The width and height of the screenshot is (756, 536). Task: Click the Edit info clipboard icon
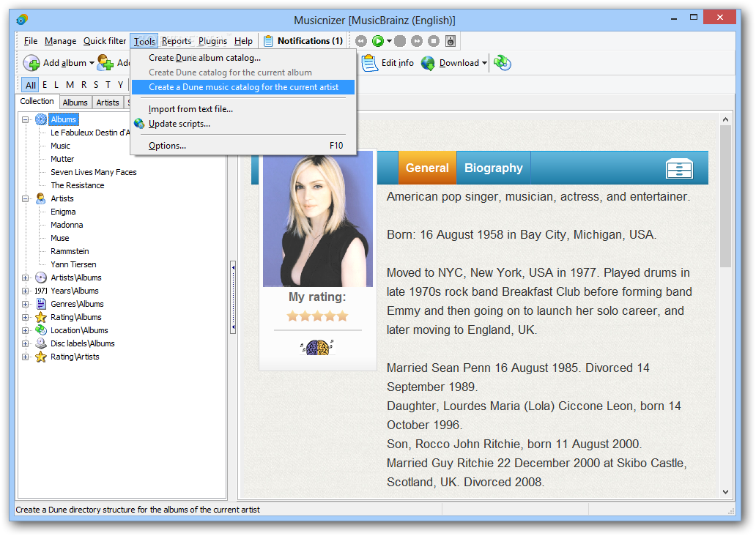[x=370, y=63]
